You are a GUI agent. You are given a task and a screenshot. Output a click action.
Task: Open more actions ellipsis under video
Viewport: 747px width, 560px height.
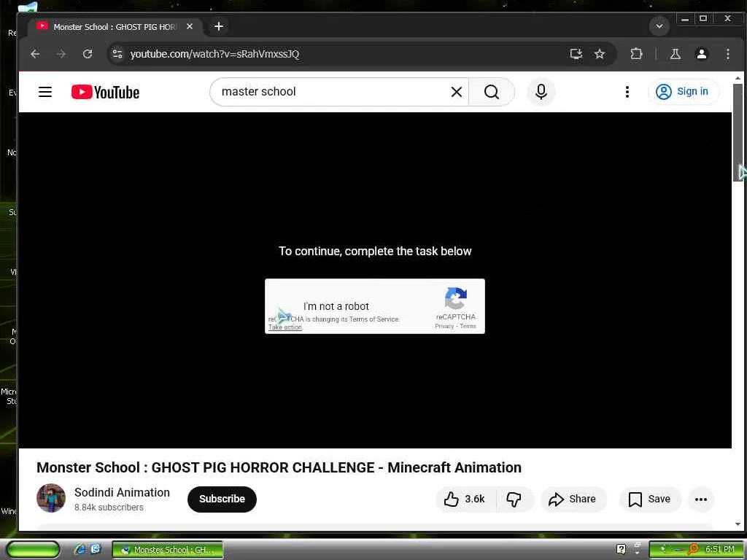701,499
